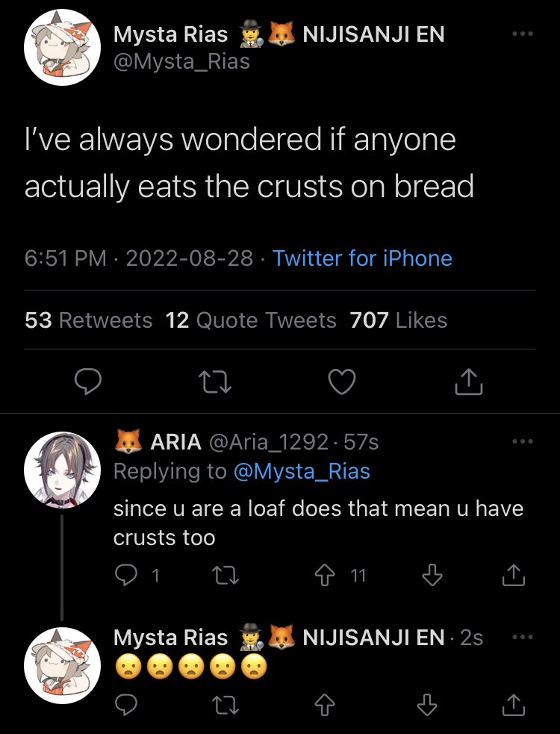Reply to ARIA's loaf comment
560x734 pixels.
point(125,575)
